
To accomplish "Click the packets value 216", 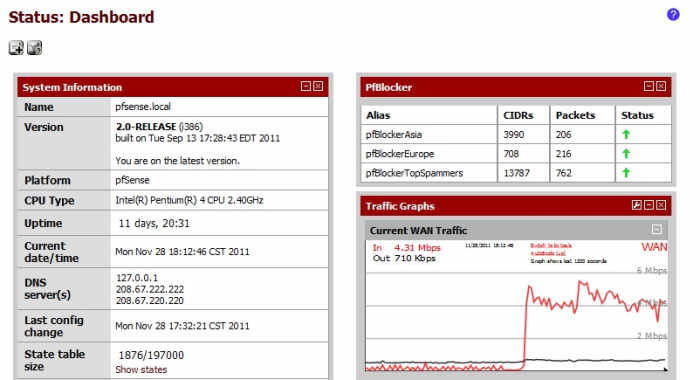I will (563, 154).
